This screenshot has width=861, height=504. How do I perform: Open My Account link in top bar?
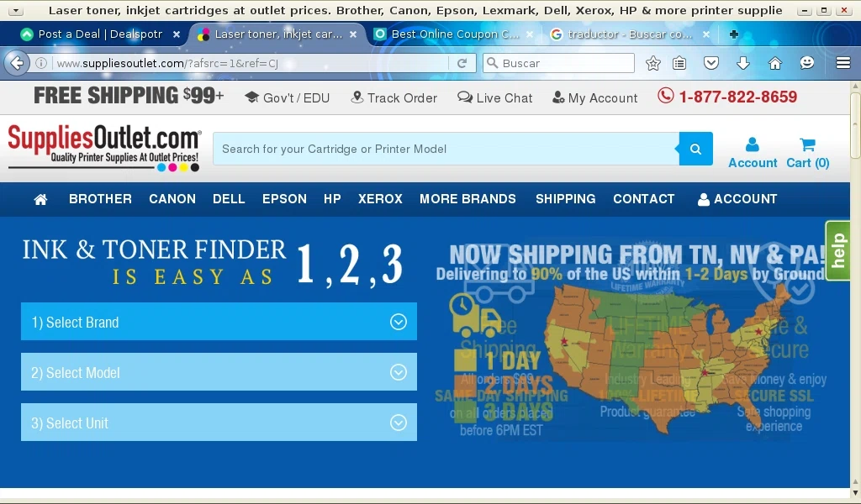tap(594, 97)
